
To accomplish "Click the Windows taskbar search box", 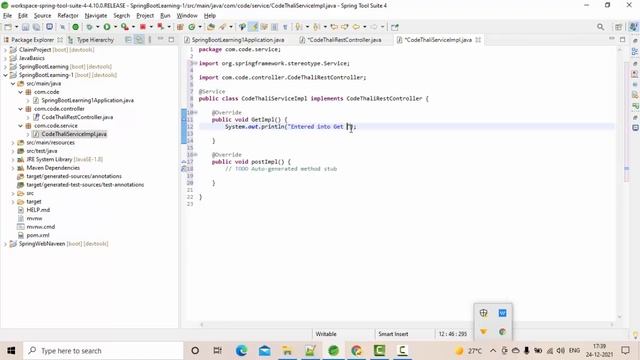I will (104, 351).
